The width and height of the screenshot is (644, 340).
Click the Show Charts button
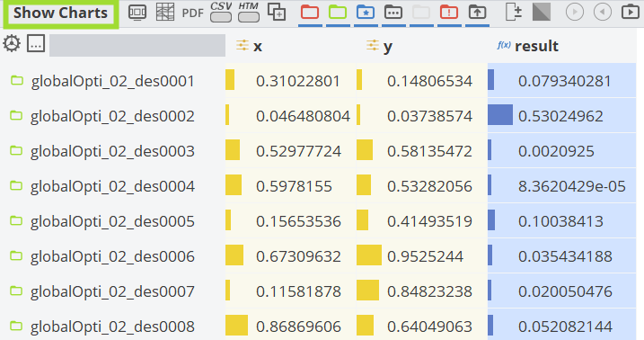(61, 13)
